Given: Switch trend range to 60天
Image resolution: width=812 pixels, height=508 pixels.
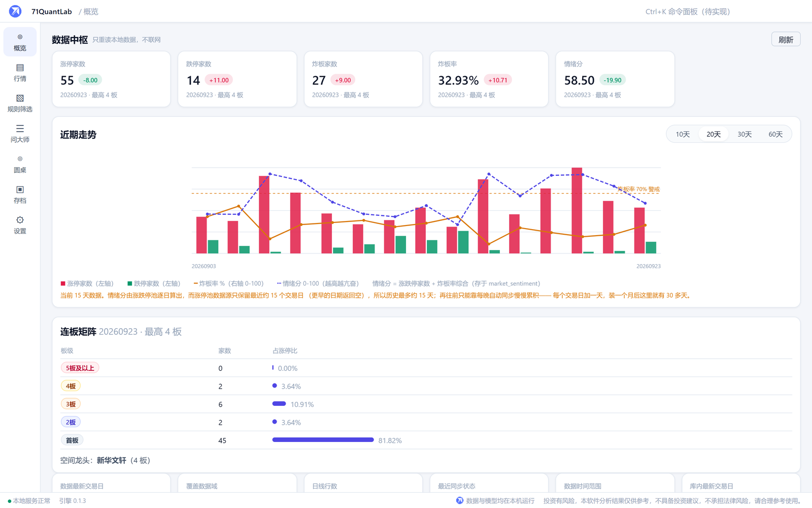Looking at the screenshot, I should pyautogui.click(x=775, y=134).
